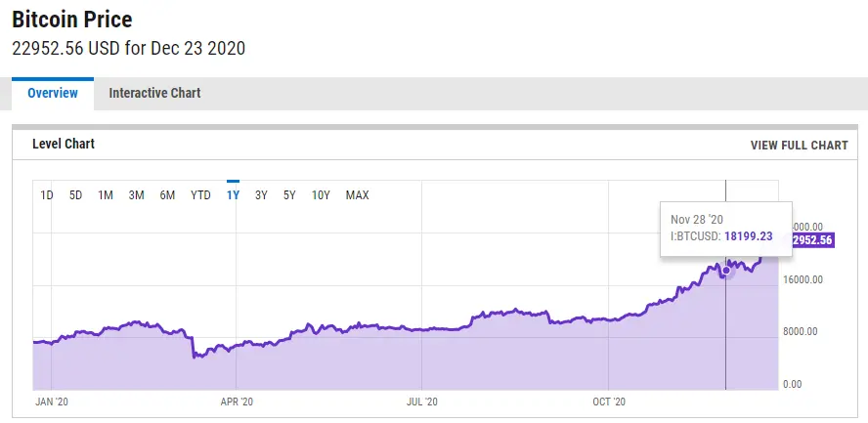Click the Level Chart heading
Screen dimensions: 868x423
(x=64, y=144)
